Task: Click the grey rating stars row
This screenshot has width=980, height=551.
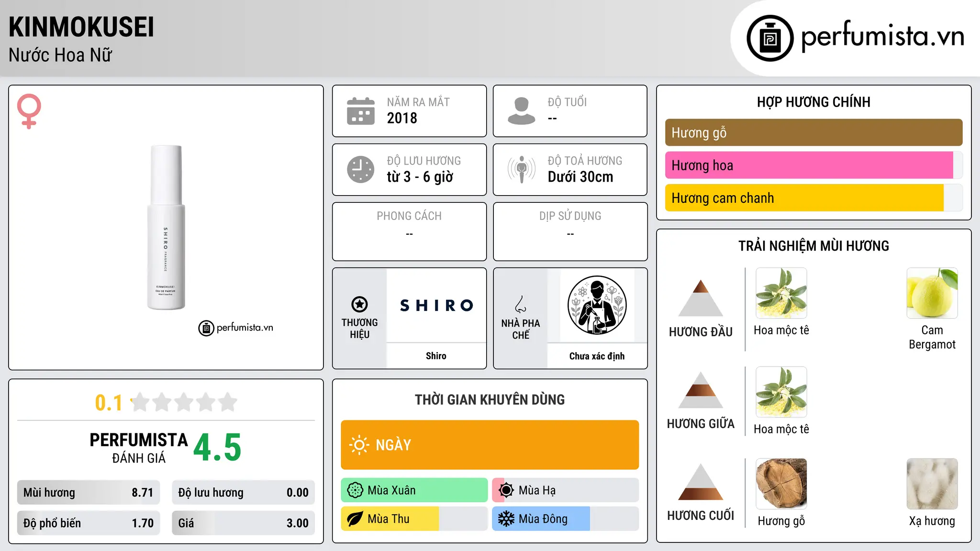Action: click(184, 402)
